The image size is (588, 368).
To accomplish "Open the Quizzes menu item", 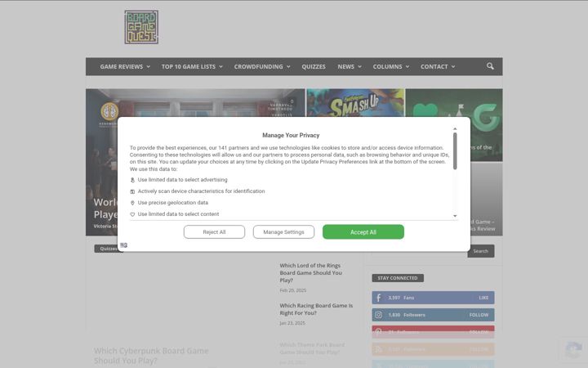I will tap(314, 66).
